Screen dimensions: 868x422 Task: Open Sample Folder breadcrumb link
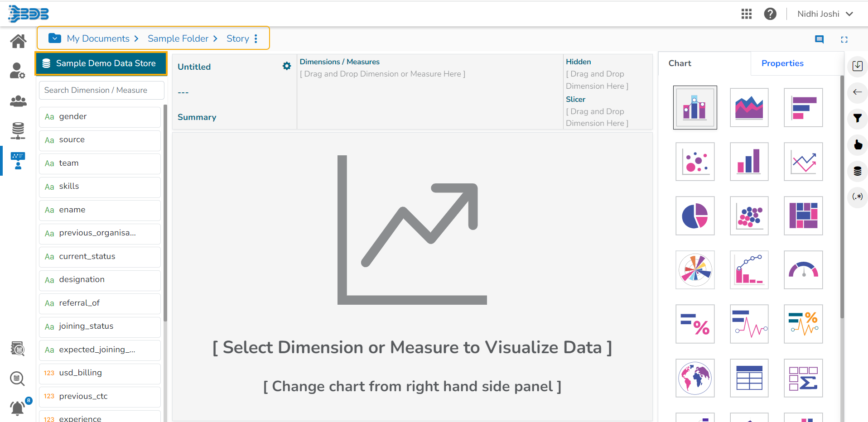[x=178, y=38]
